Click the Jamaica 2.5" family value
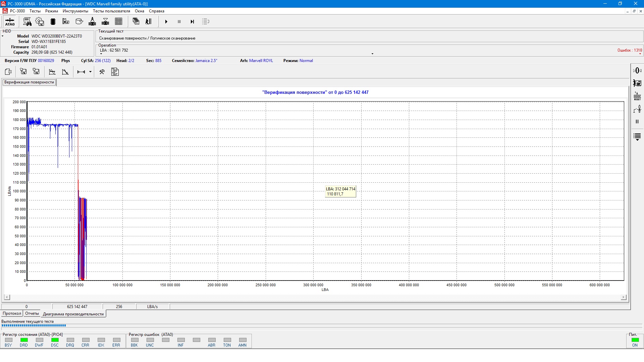This screenshot has width=644, height=362. coord(206,61)
